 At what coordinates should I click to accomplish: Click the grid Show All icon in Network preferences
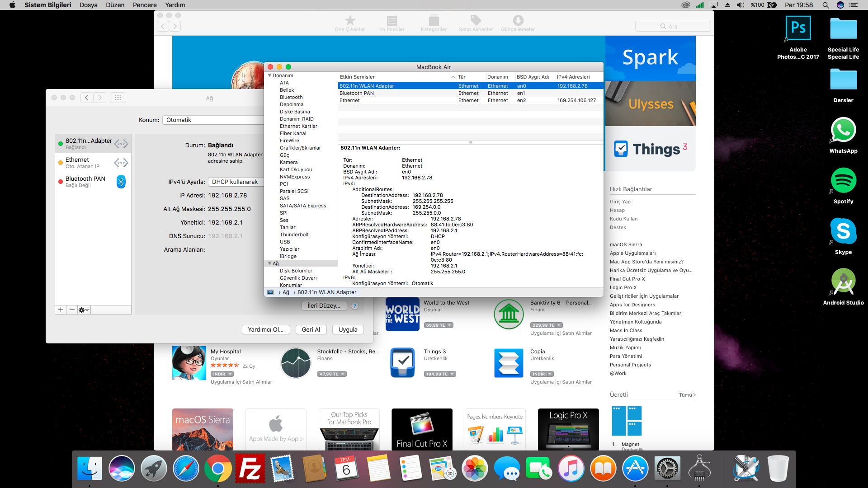(118, 98)
